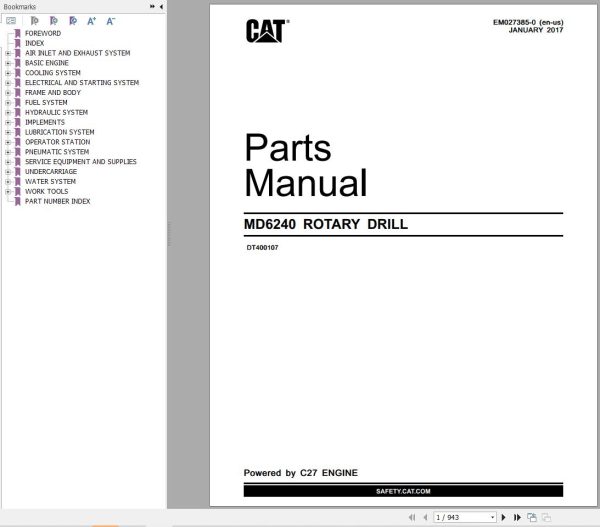Expand the BASIC ENGINE bookmark

(8, 63)
